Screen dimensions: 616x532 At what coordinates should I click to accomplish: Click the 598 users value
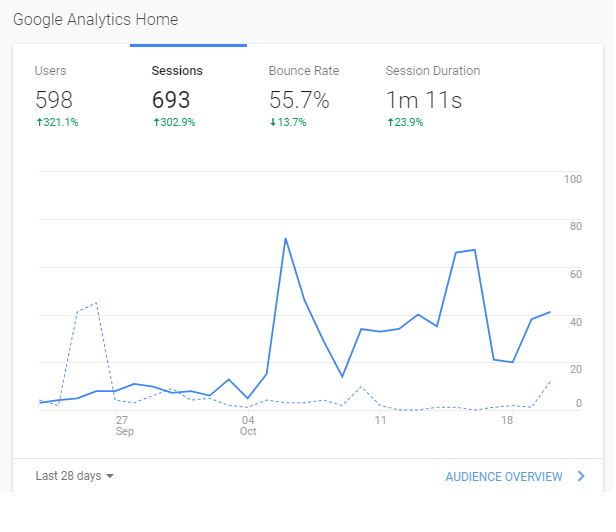click(x=54, y=100)
